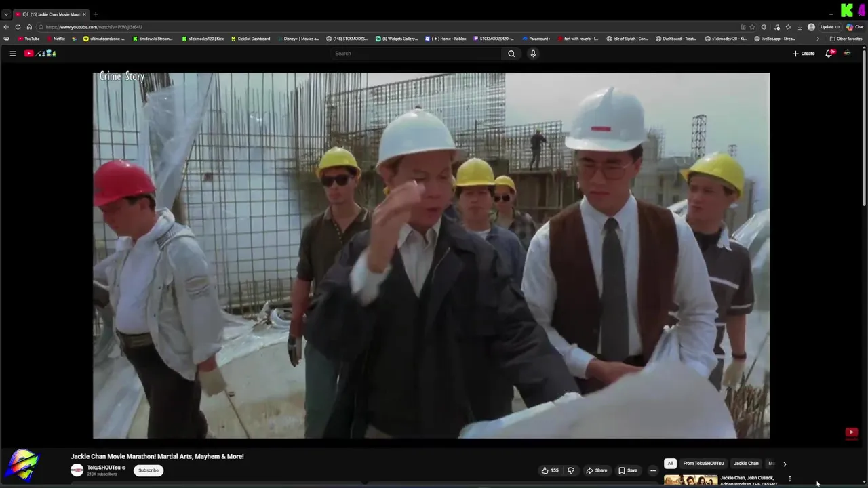This screenshot has width=868, height=488.
Task: Open ultimatecardzone bookmark
Action: click(104, 39)
